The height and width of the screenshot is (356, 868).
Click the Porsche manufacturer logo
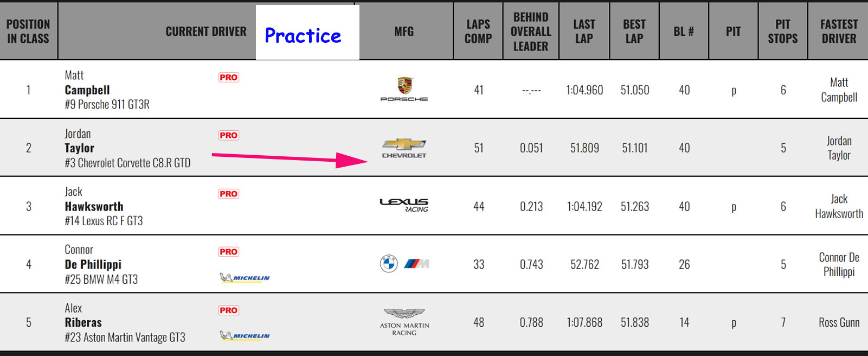[x=404, y=90]
